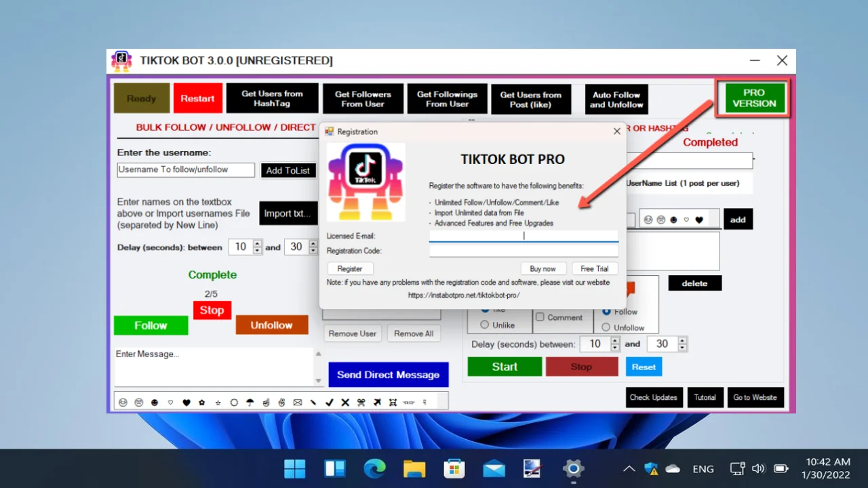868x488 pixels.
Task: Show hidden system tray icons chevron
Action: point(629,469)
